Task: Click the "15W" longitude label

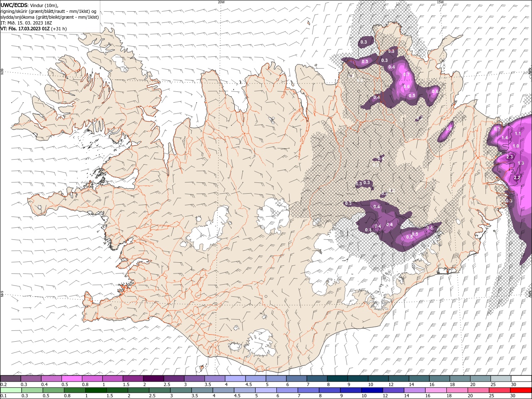Action: [440, 2]
